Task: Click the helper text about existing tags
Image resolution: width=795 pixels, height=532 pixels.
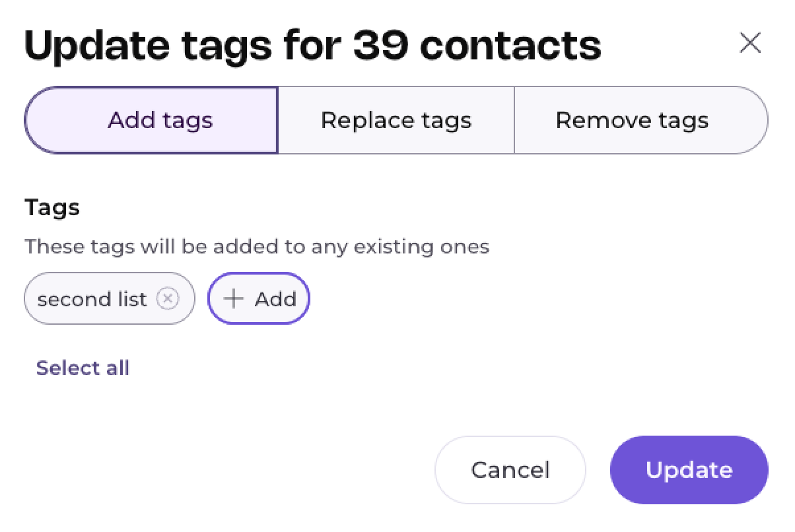Action: 257,247
